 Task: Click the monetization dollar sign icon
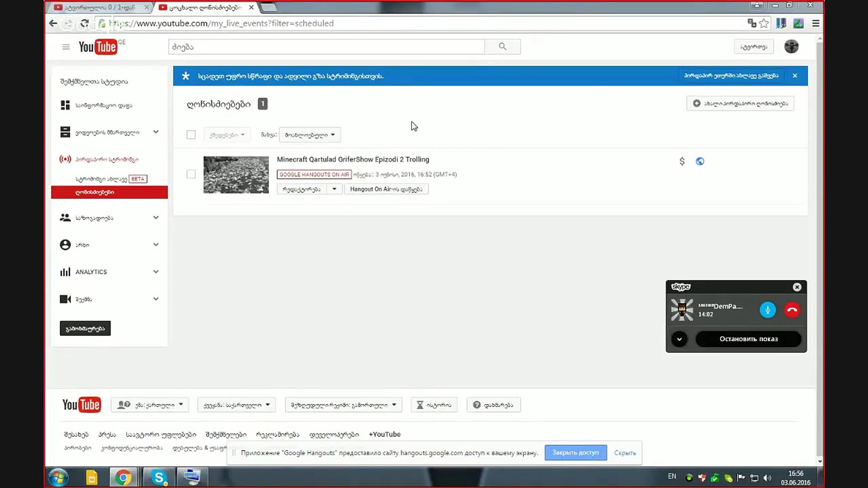click(x=682, y=161)
